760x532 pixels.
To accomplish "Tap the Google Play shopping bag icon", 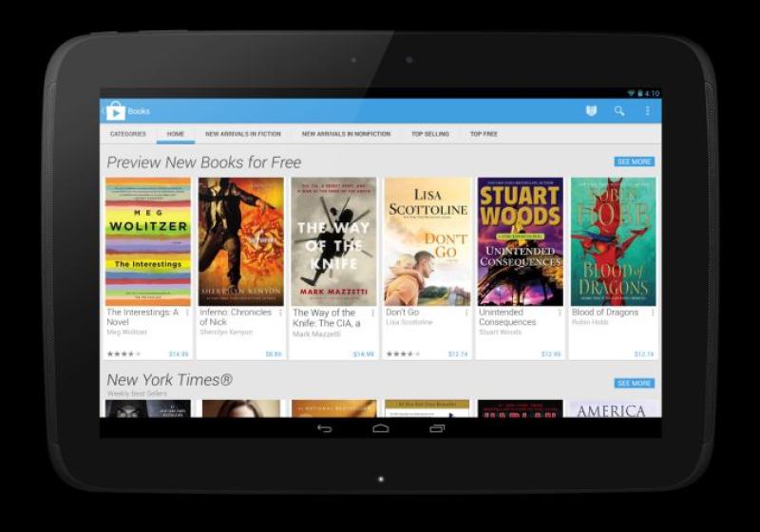I will pos(115,111).
